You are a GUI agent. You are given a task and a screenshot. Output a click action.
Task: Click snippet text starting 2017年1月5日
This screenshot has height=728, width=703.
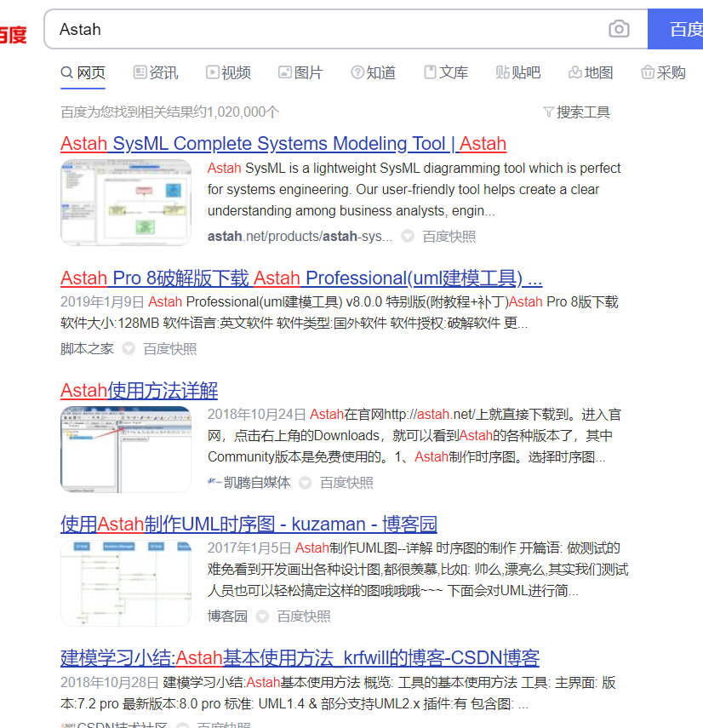point(418,570)
